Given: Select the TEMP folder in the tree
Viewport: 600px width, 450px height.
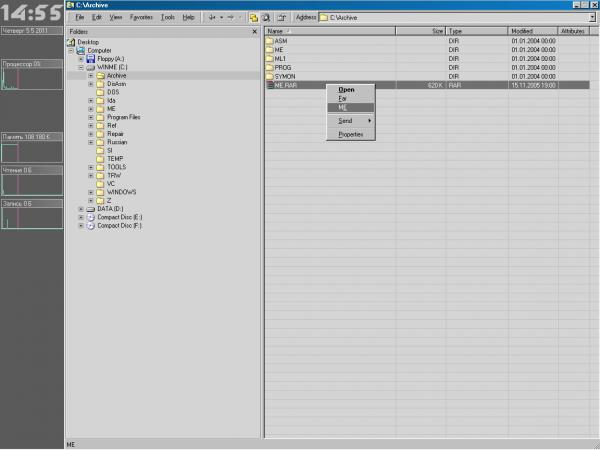Looking at the screenshot, I should (115, 158).
